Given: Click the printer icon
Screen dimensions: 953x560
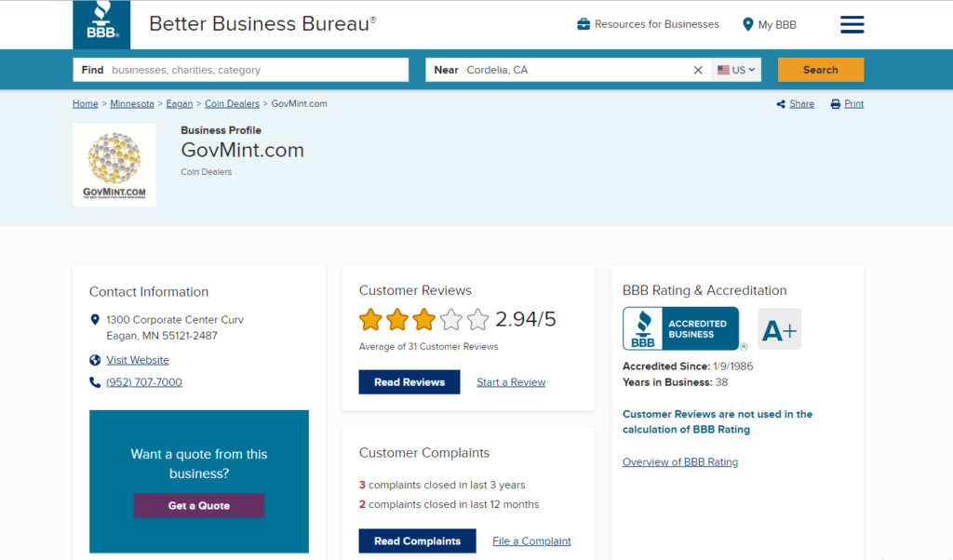Looking at the screenshot, I should (x=836, y=104).
